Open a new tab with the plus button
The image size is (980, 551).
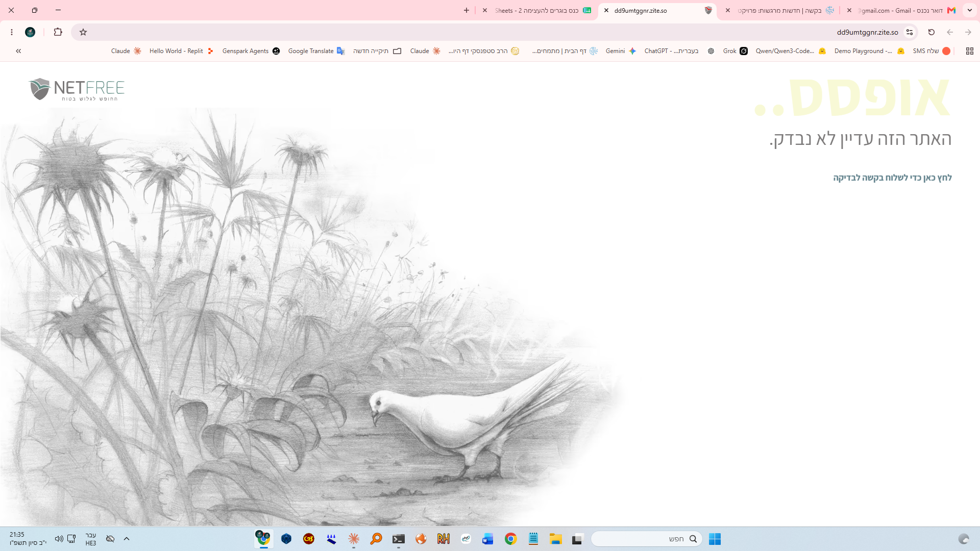pos(466,10)
